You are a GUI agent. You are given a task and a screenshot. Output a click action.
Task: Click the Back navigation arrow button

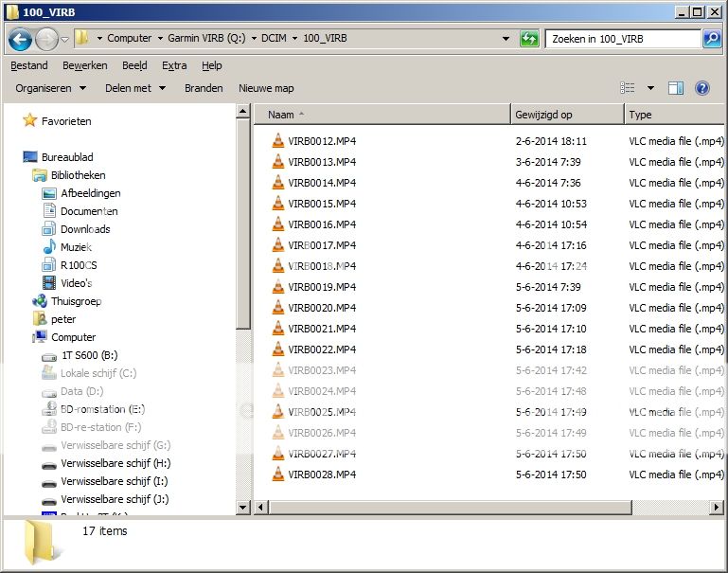pyautogui.click(x=20, y=39)
